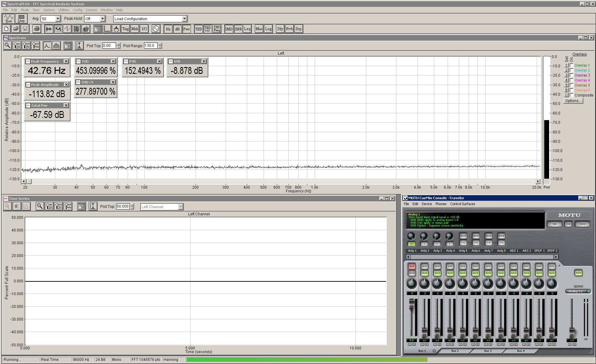
Task: Open CueMix Control Surfaces menu
Action: (462, 204)
